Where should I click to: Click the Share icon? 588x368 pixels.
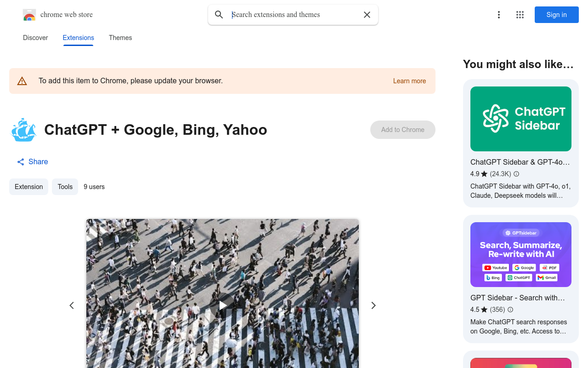(x=20, y=161)
